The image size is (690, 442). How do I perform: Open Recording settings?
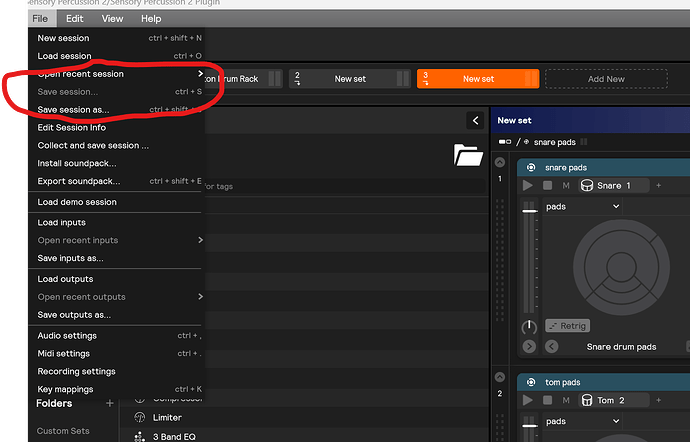click(x=117, y=372)
